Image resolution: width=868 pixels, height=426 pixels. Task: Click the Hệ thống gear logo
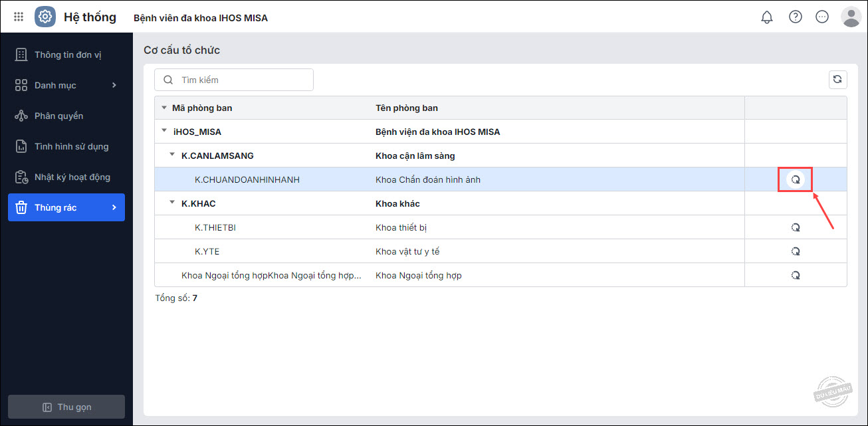[x=45, y=17]
